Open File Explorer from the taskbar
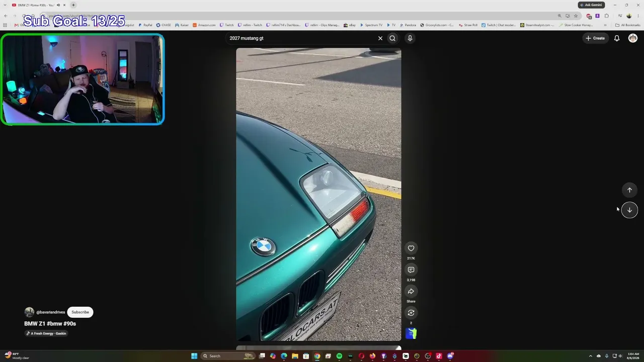Screen dimensions: 644x362 (295, 356)
